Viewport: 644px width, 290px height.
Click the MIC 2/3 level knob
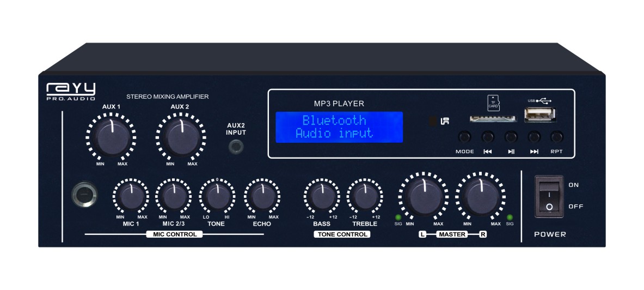click(x=174, y=197)
